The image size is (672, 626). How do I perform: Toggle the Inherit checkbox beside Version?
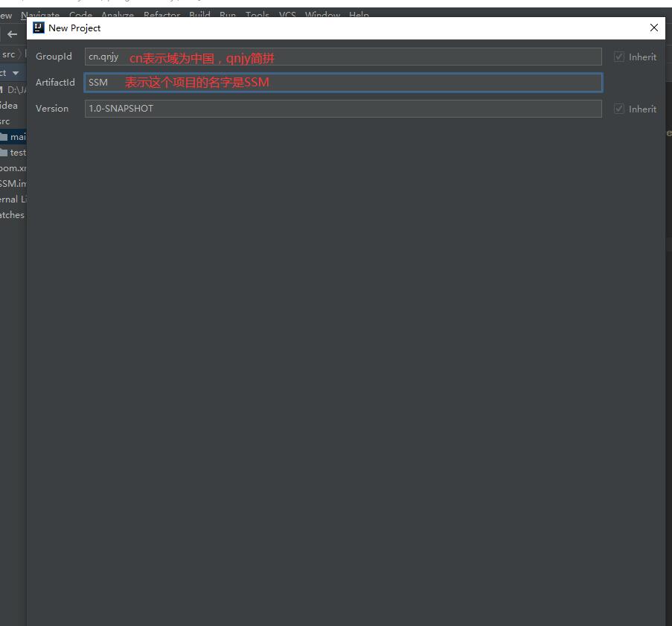(x=618, y=109)
